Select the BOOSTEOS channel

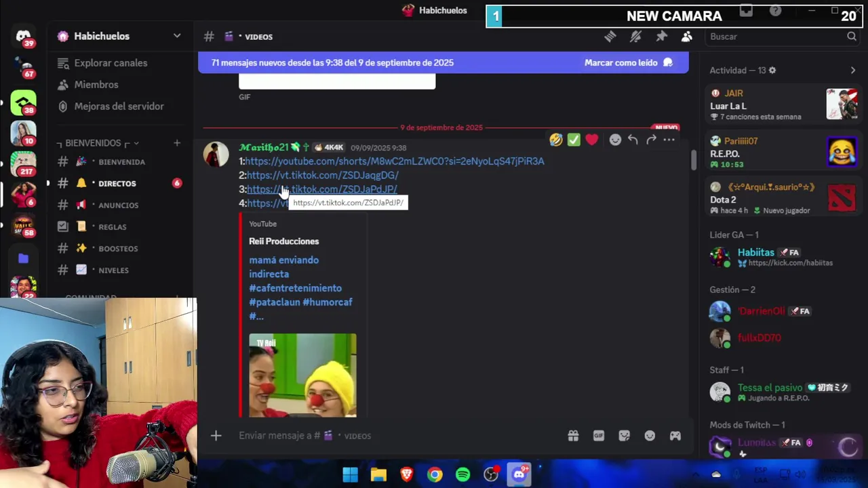tap(121, 249)
